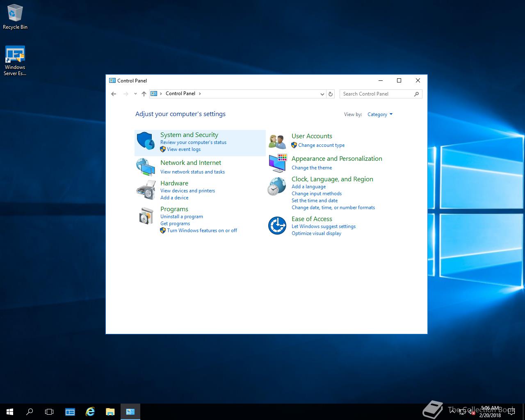Open the Hardware printer icon
525x420 pixels.
click(146, 189)
